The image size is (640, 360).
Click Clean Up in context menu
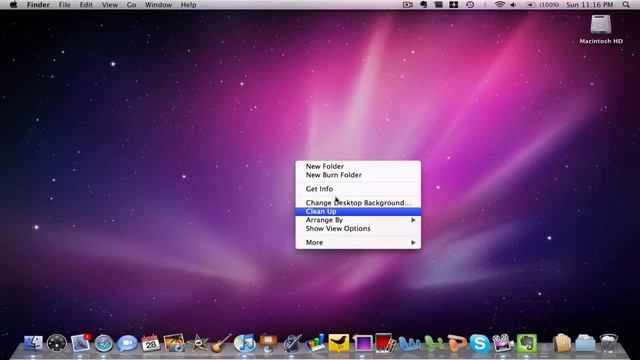click(358, 211)
